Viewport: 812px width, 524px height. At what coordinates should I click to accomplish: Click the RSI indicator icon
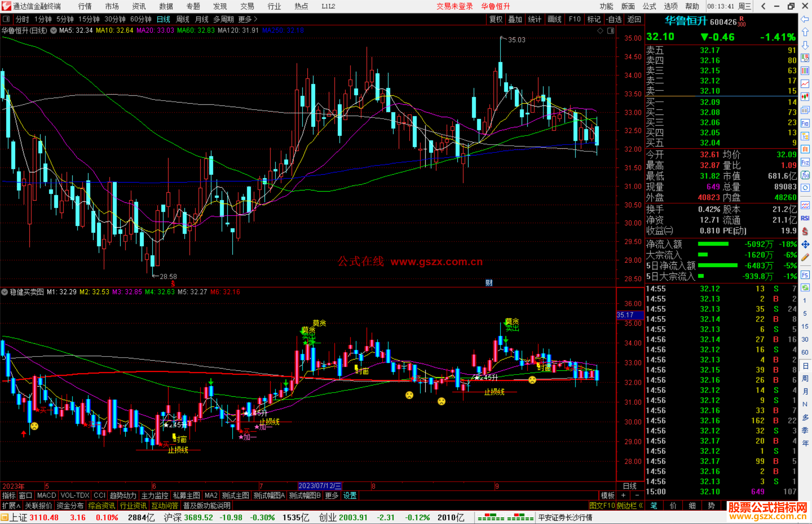(x=805, y=218)
